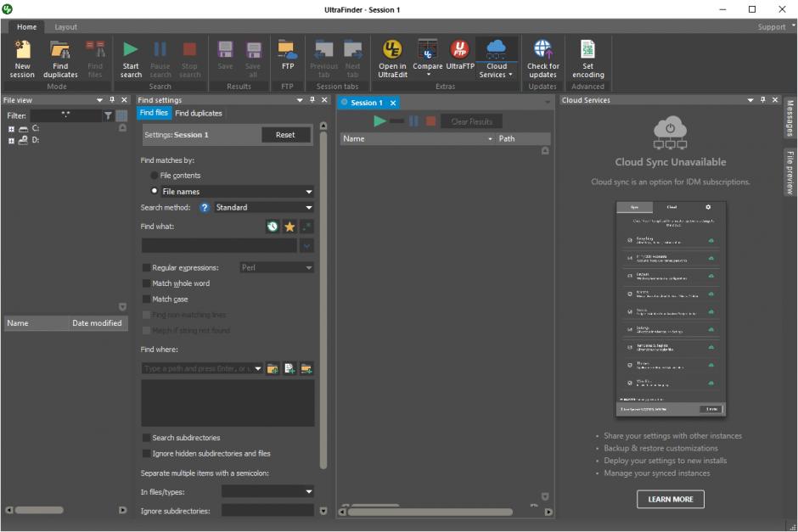This screenshot has width=798, height=532.
Task: Switch mode to Find duplicates in ribbon
Action: [60, 59]
